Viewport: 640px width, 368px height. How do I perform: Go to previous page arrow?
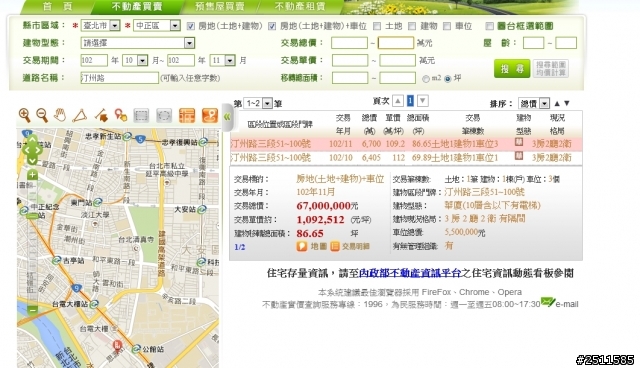(x=398, y=100)
